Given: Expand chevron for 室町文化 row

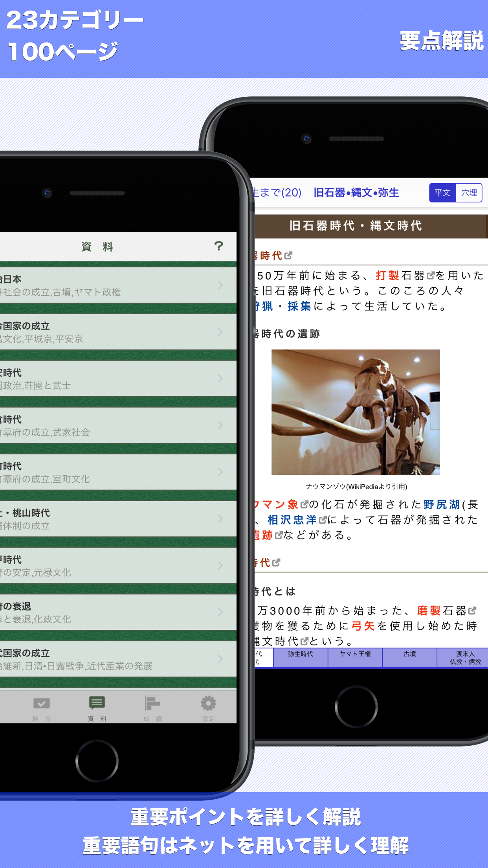Looking at the screenshot, I should click(220, 472).
